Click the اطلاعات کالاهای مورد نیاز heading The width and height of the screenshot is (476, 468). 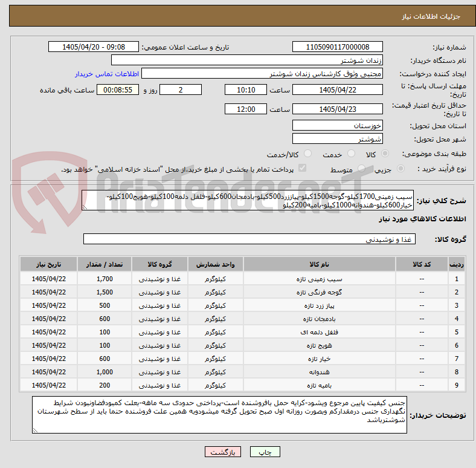(422, 219)
